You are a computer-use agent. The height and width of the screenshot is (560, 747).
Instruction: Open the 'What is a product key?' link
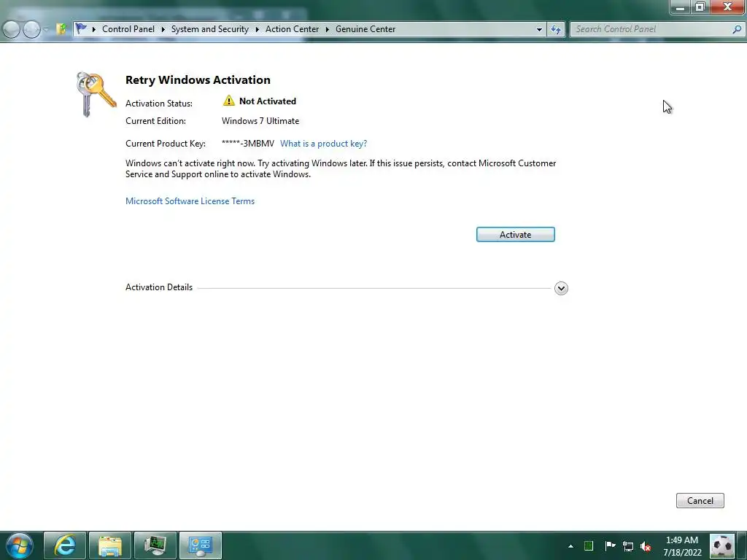[x=323, y=144]
